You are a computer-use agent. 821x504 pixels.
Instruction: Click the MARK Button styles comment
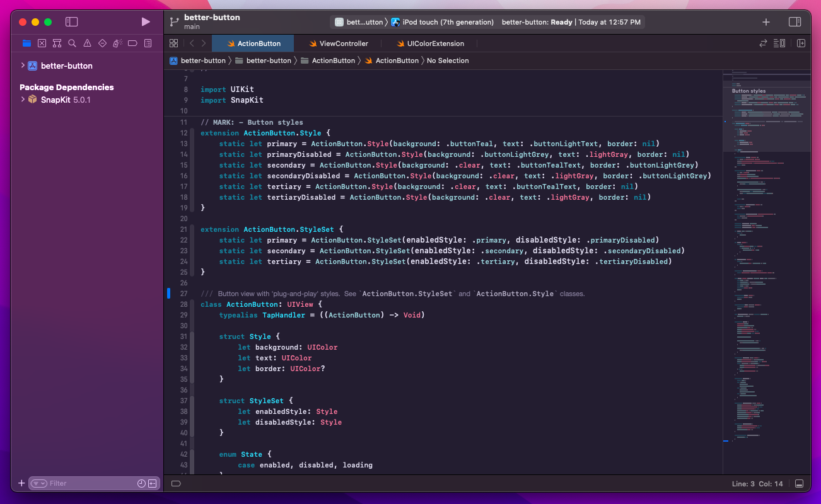(x=252, y=122)
